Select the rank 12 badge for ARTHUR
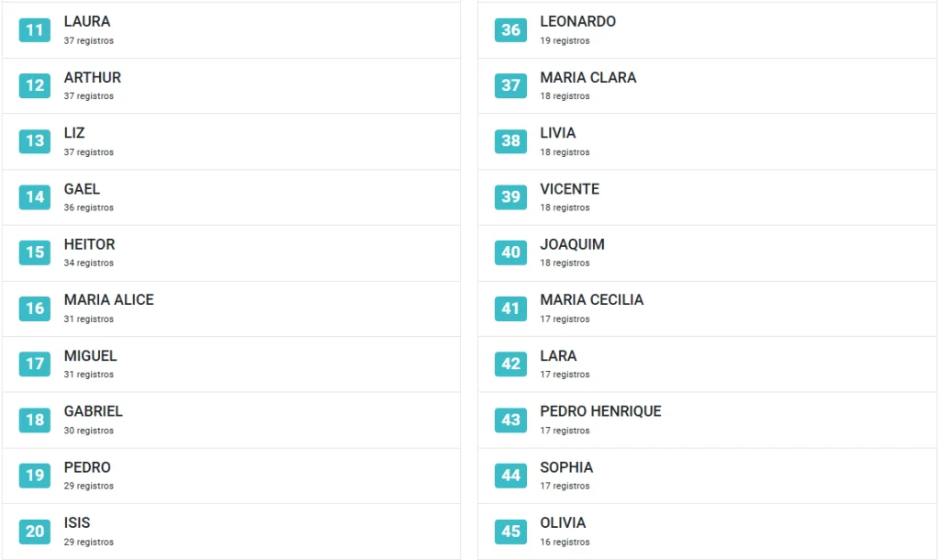 click(35, 85)
